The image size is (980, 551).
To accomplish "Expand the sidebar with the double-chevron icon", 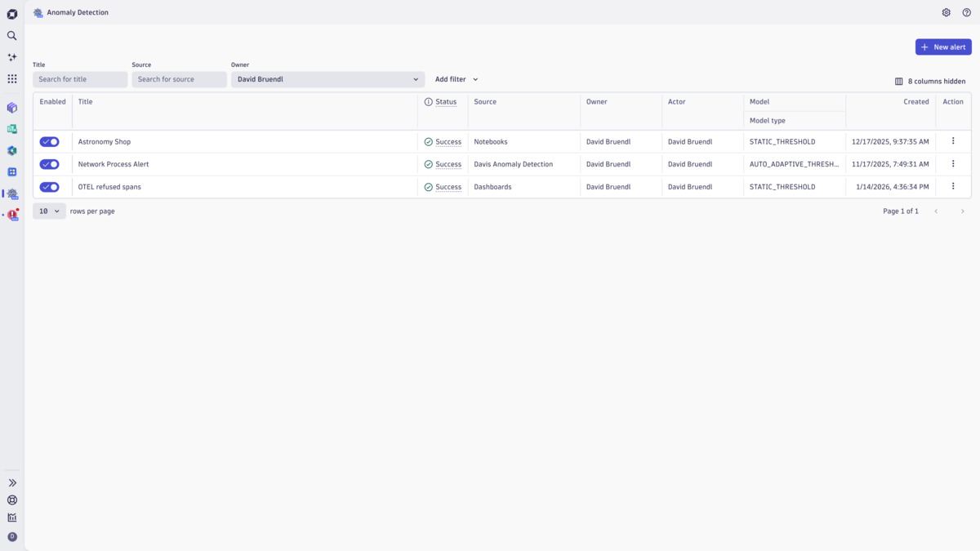I will point(11,482).
